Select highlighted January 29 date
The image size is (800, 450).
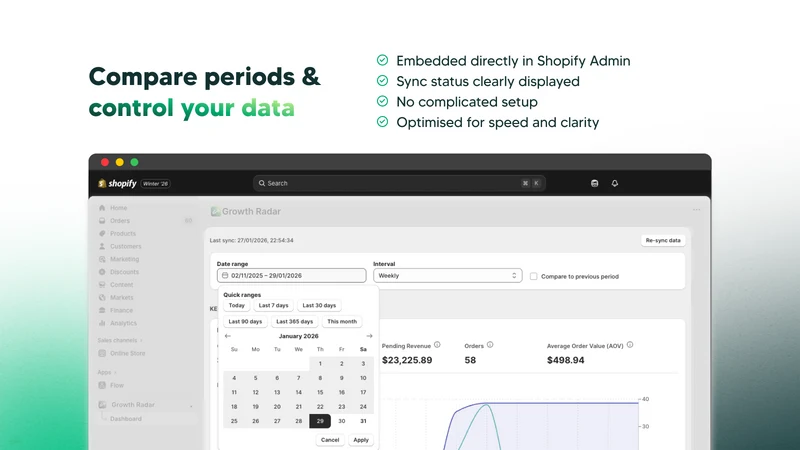320,421
